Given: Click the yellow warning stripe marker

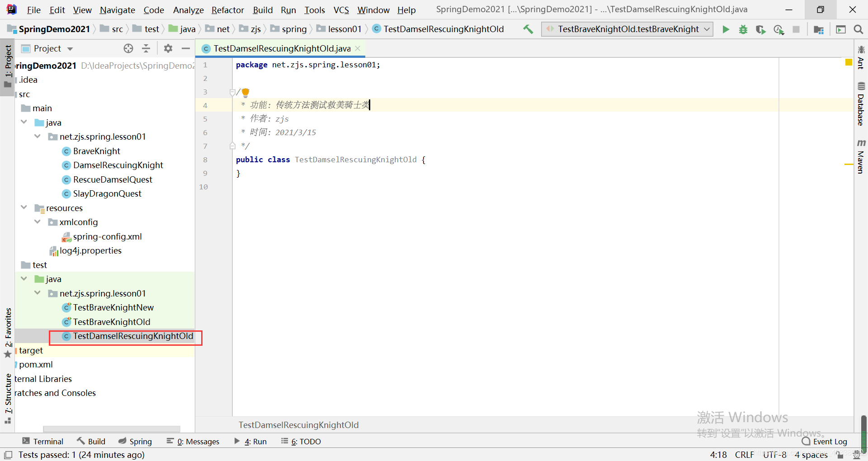Looking at the screenshot, I should point(849,164).
